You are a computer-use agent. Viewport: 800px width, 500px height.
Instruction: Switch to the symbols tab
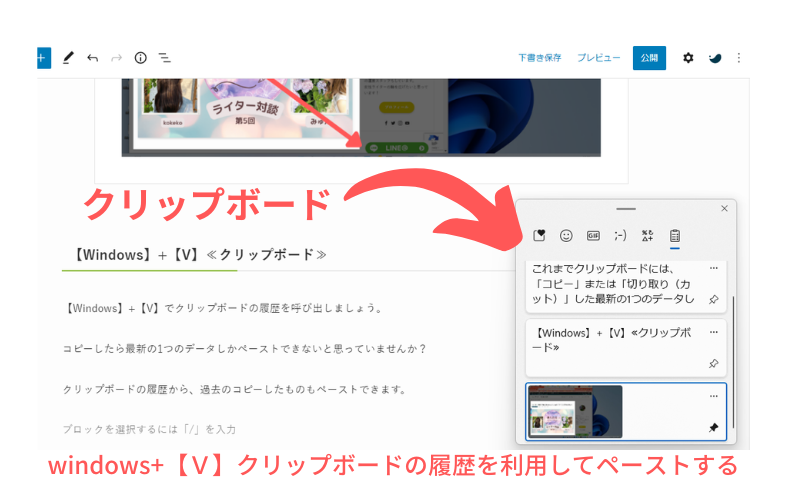click(x=647, y=235)
